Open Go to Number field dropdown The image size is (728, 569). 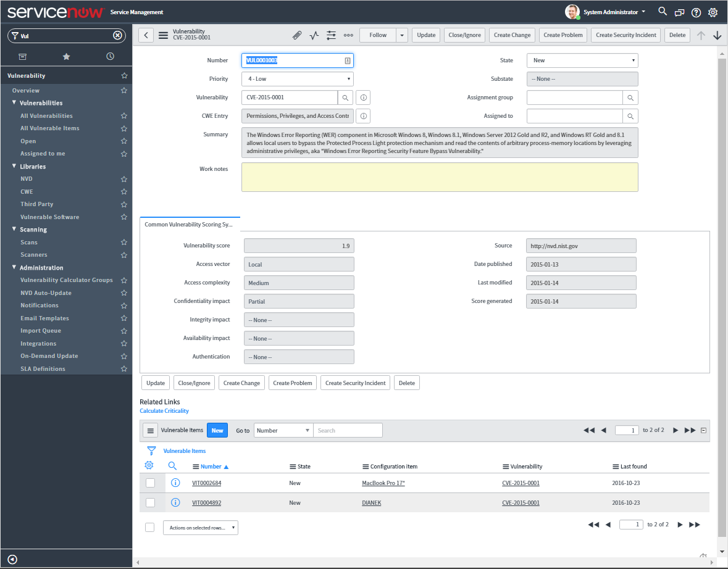pyautogui.click(x=283, y=430)
